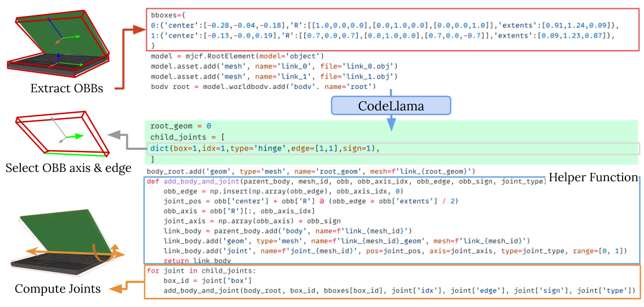Click the "obb_edge = np.insert" line
The image size is (644, 307).
(284, 192)
